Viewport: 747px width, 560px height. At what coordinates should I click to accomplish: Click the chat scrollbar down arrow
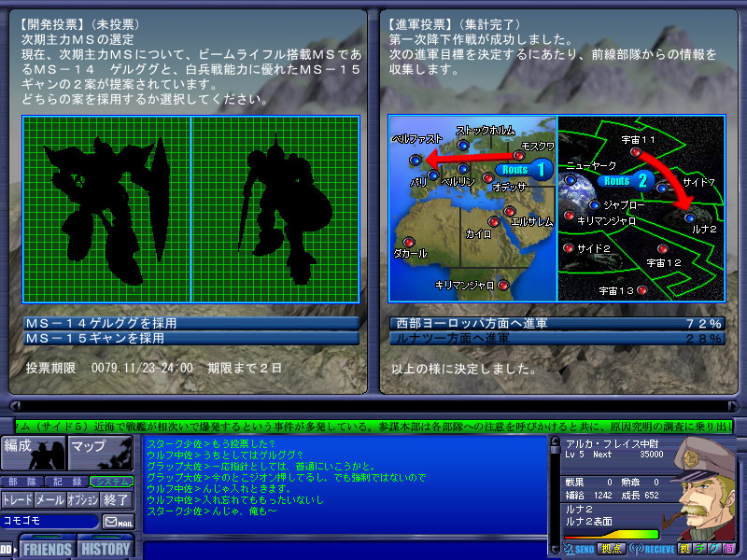[x=555, y=549]
